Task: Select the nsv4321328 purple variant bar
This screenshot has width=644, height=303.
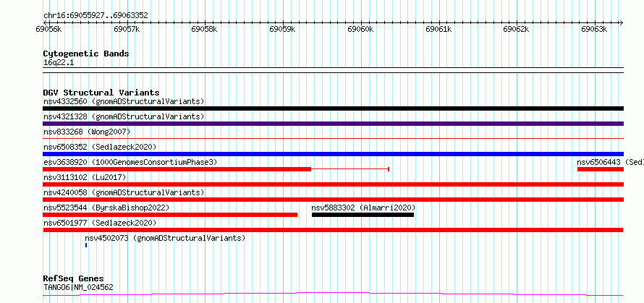Action: point(333,124)
